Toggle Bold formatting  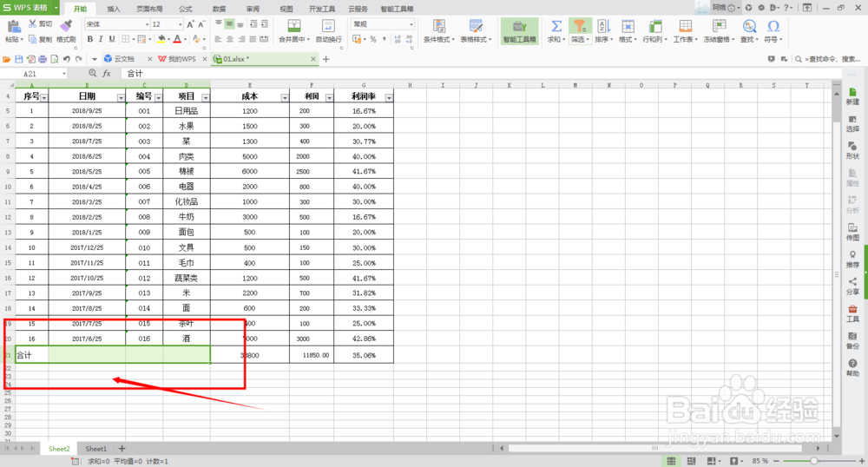coord(89,39)
